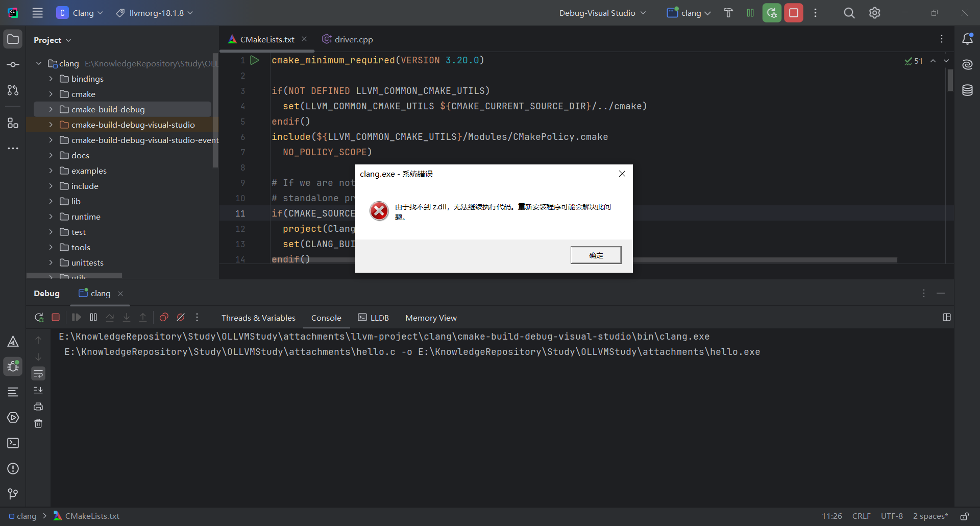Click the run gutter icon on line 1
Screen dimensions: 980x526
(x=255, y=60)
